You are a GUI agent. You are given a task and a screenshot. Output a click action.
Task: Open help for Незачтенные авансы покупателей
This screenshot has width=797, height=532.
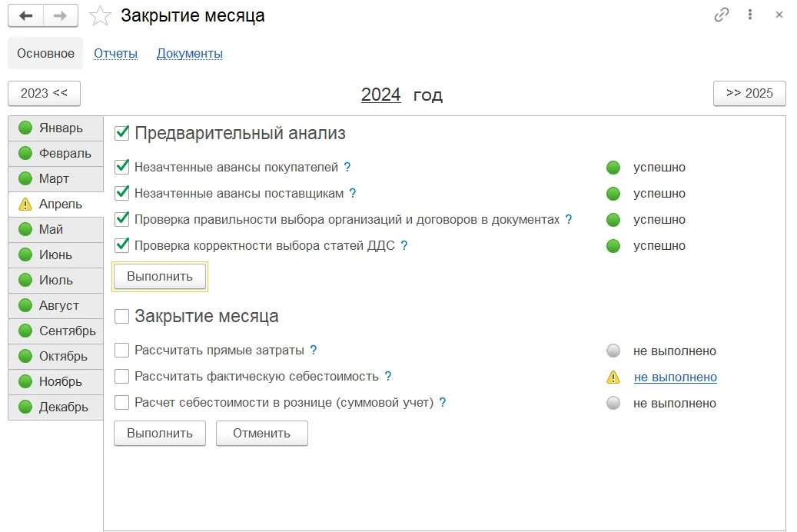[347, 168]
